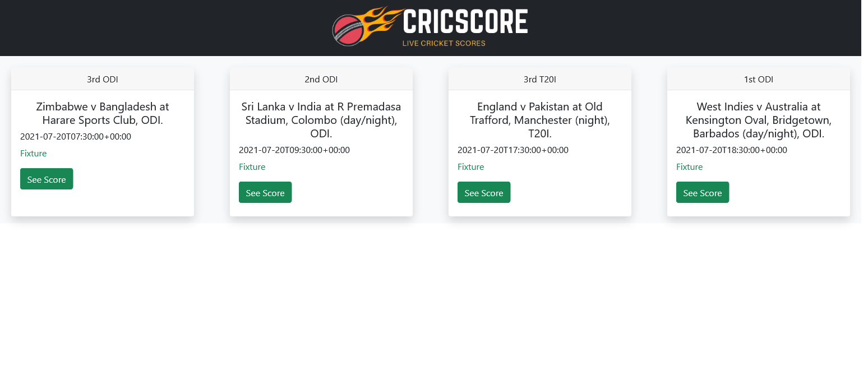Viewport: 868px width, 389px height.
Task: Open the Fixture link on the England match card
Action: click(x=471, y=166)
